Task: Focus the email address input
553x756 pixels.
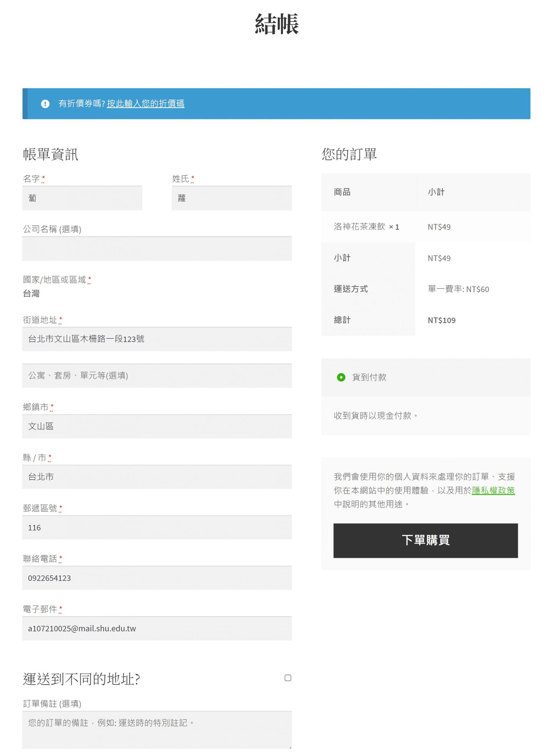Action: (157, 628)
